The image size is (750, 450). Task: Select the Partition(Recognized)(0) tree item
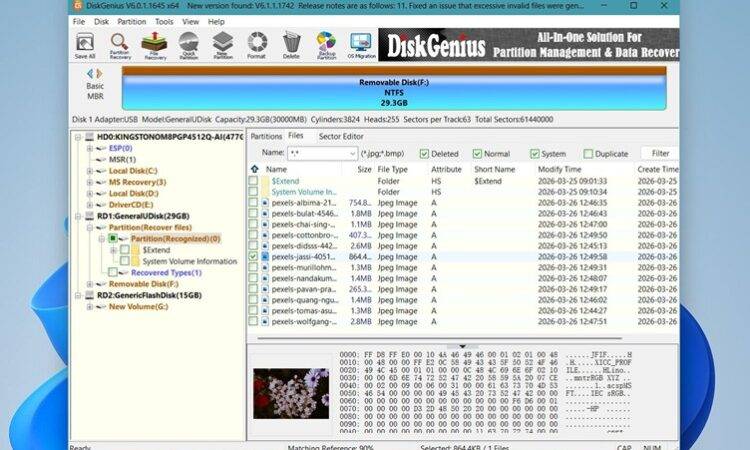[175, 239]
